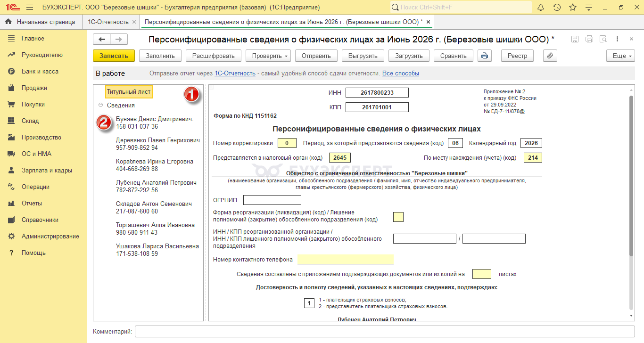Select Титульный лист in the tree
Image resolution: width=644 pixels, height=343 pixels.
(129, 92)
